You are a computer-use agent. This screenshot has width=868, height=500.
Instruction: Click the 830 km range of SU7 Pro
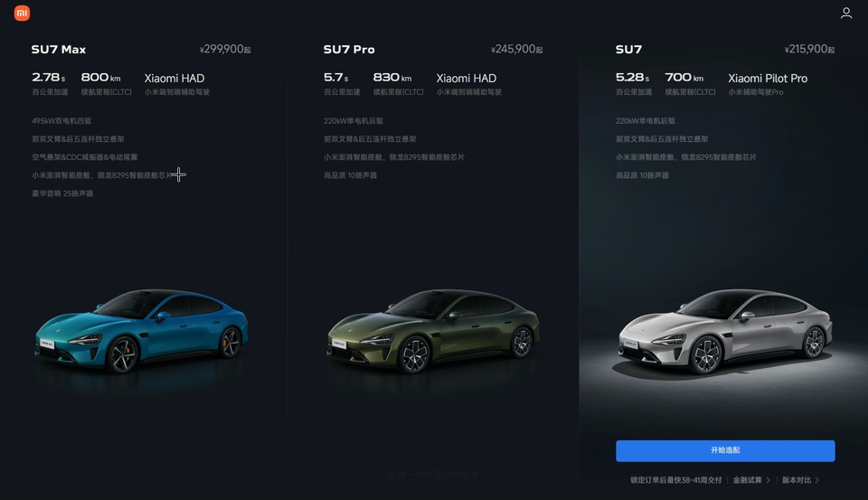(x=392, y=78)
